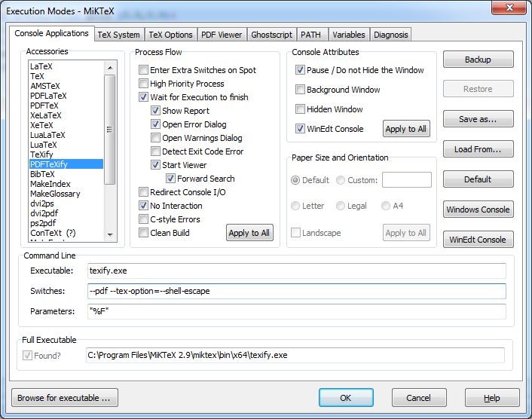532x419 pixels.
Task: Click the Switches input field
Action: point(297,291)
